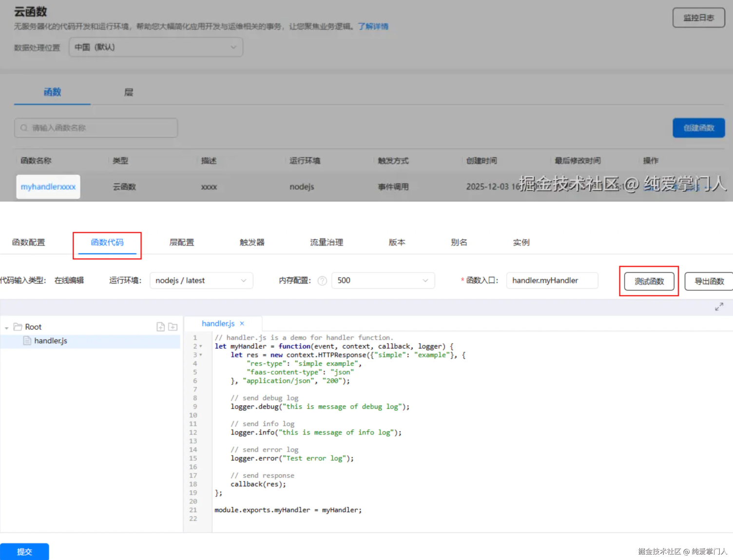Open the 触发器 tab
Screen dimensions: 733x560
(x=252, y=242)
